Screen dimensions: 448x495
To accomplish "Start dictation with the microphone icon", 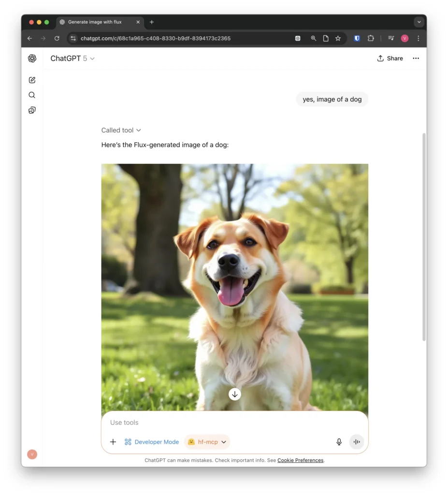I will [339, 442].
